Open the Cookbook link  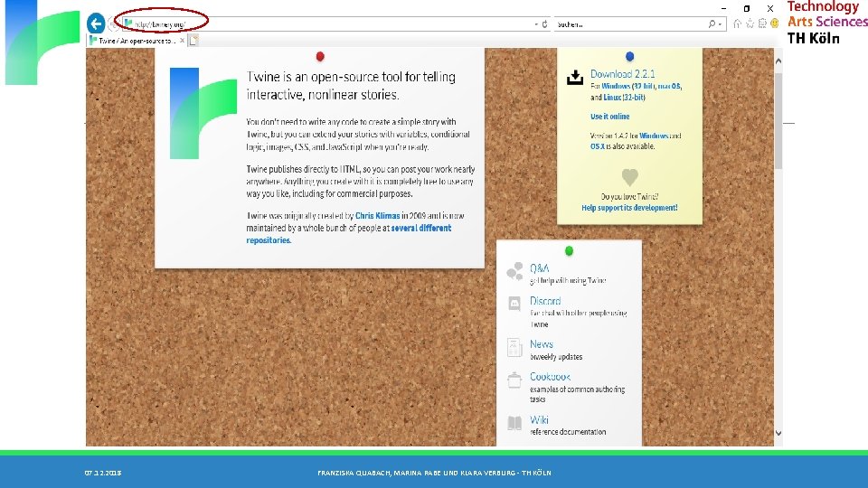[550, 377]
